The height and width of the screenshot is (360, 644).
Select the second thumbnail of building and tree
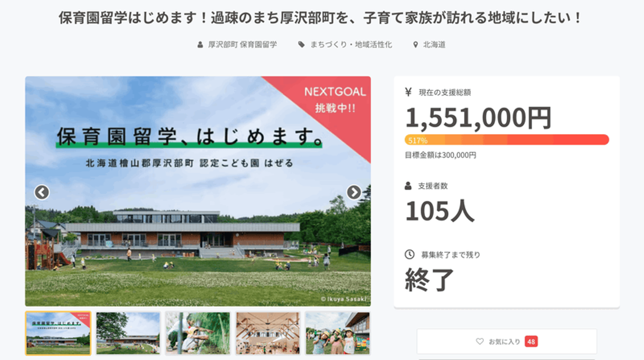point(128,333)
